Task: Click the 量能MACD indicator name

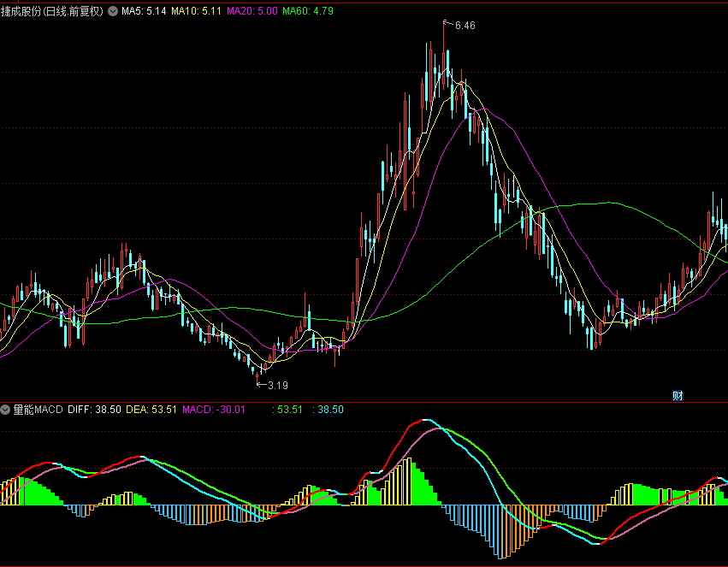Action: 38,410
